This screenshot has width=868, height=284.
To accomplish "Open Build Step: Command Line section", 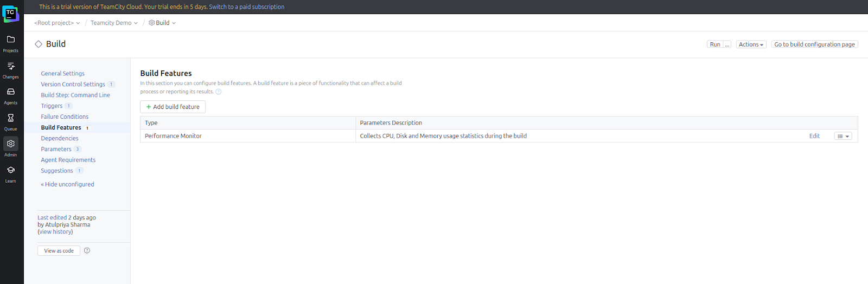I will point(75,95).
